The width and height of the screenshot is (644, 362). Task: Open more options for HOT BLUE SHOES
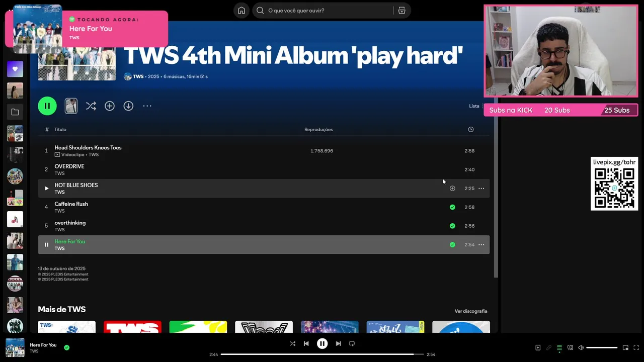(481, 189)
